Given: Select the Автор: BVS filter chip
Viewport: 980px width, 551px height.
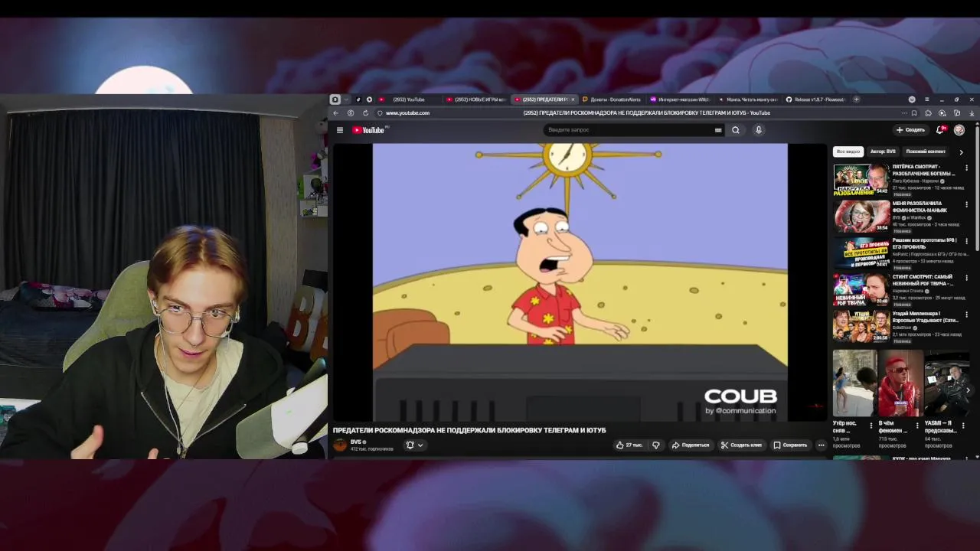Looking at the screenshot, I should tap(883, 152).
